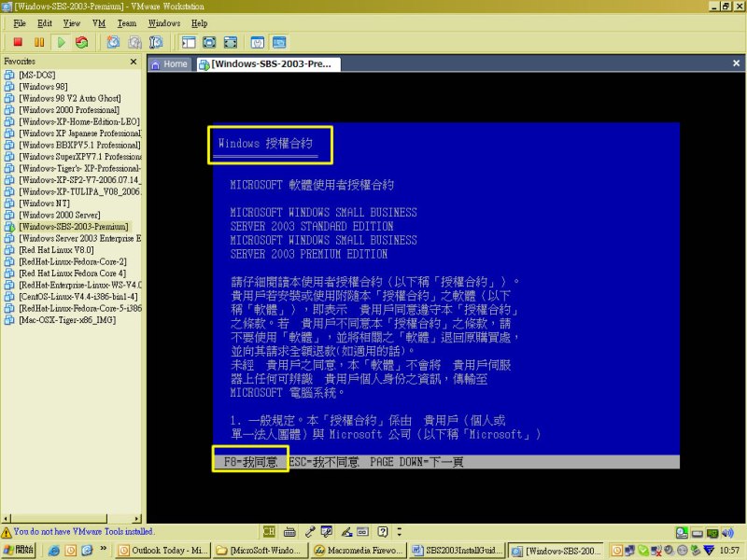The height and width of the screenshot is (560, 747).
Task: Click the Revert to Snapshot icon
Action: (134, 42)
